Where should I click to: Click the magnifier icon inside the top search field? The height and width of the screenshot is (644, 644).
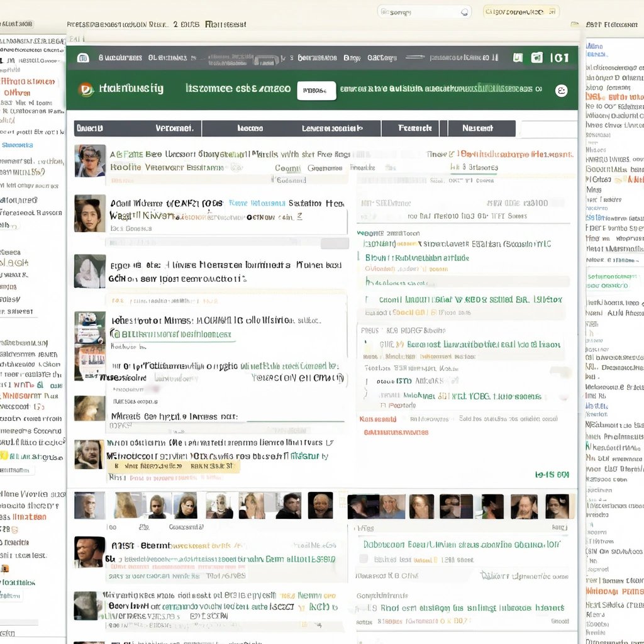click(464, 13)
